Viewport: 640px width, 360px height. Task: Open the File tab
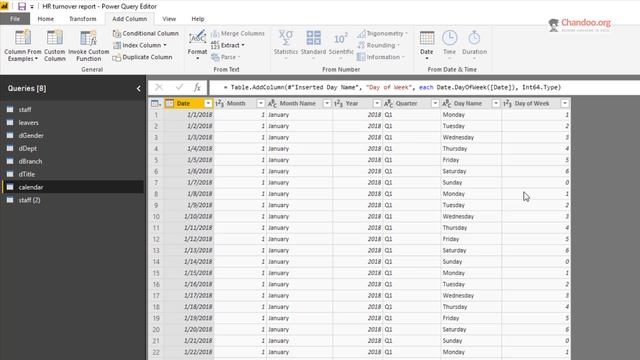(15, 19)
